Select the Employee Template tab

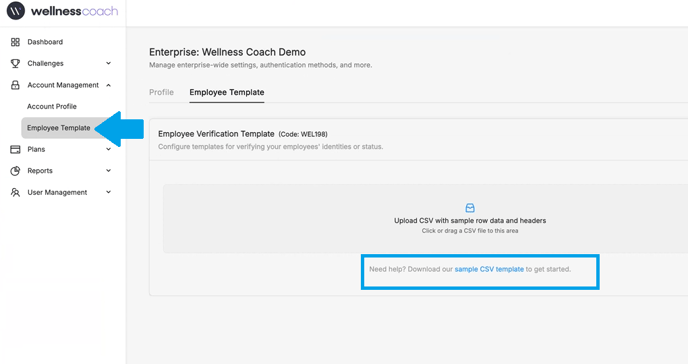point(227,93)
